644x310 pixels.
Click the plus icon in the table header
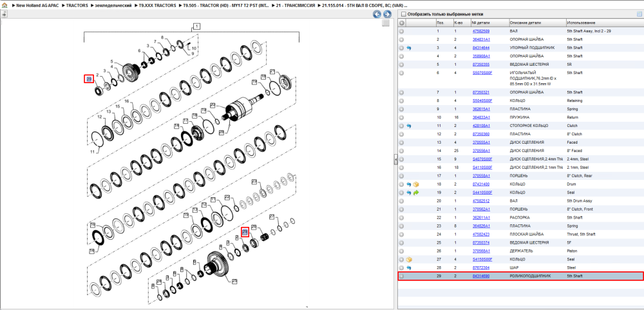point(402,23)
